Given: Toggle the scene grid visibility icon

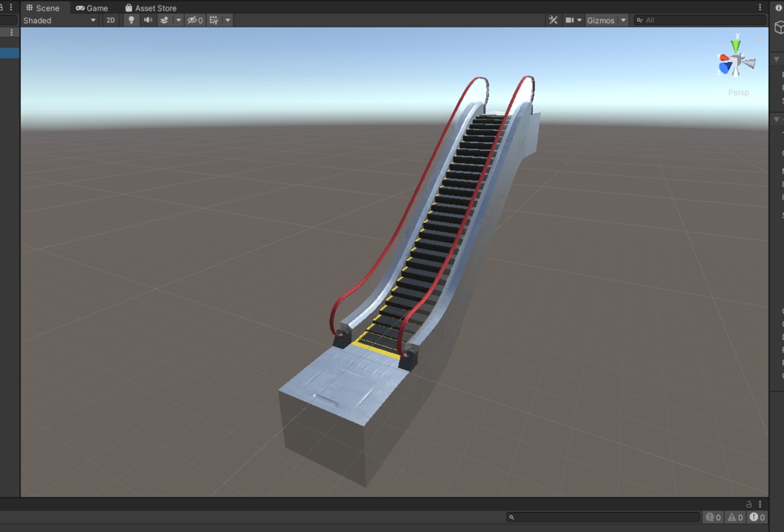Looking at the screenshot, I should 214,20.
